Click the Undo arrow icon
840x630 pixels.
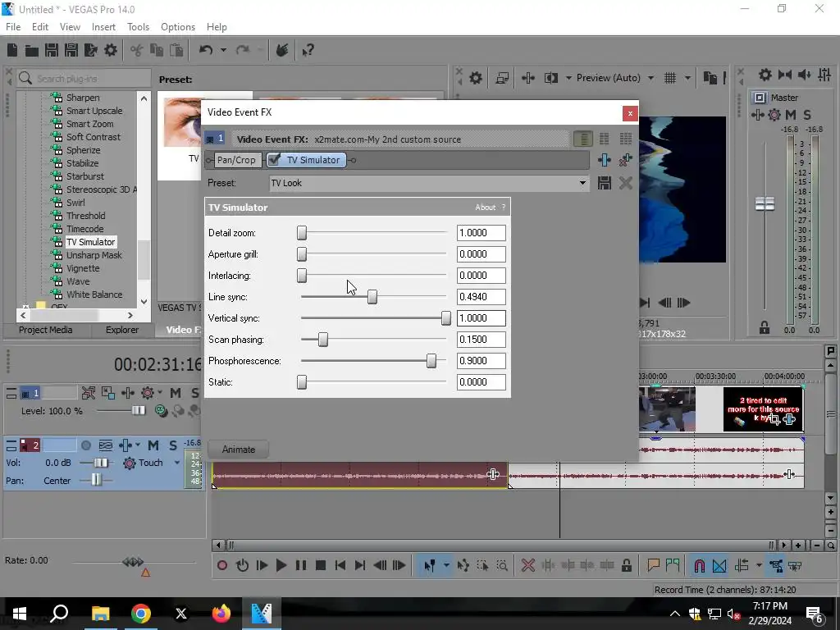pyautogui.click(x=206, y=50)
